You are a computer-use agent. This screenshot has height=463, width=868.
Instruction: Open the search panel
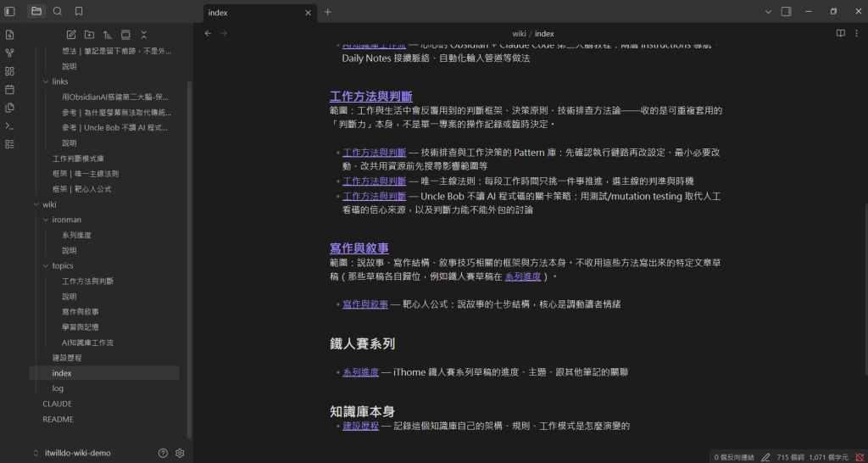pos(58,11)
